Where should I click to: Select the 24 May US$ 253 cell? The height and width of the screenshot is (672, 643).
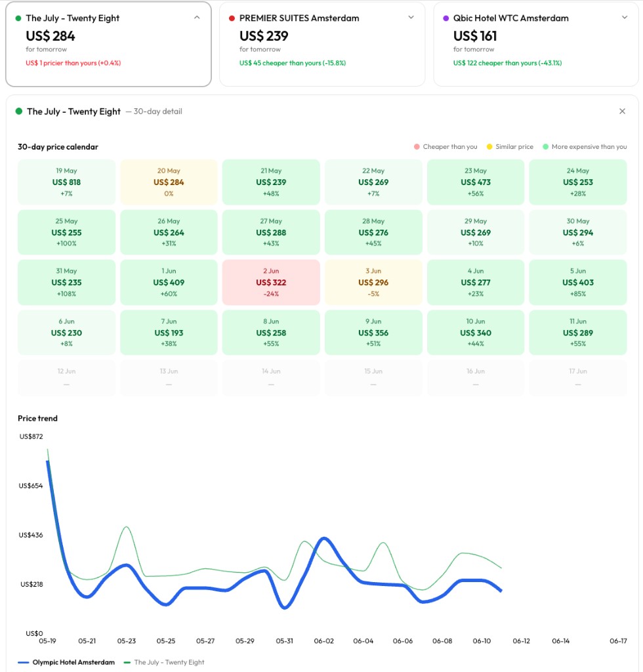(578, 182)
